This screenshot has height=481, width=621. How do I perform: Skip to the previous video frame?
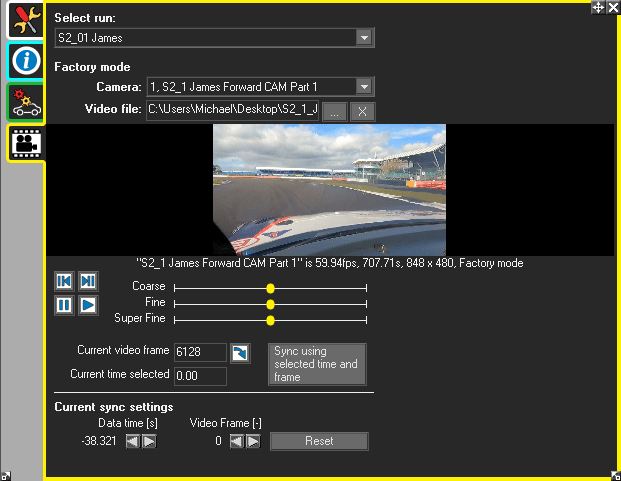(64, 281)
